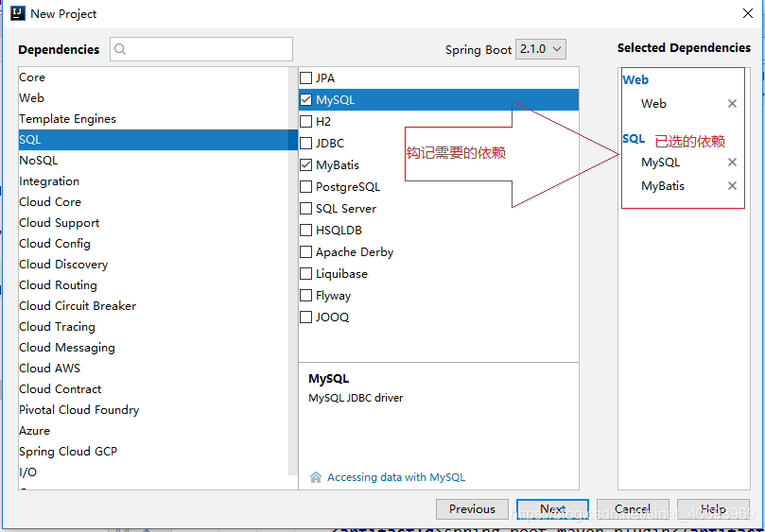Click the Web group header in Selected Dependencies

(635, 80)
